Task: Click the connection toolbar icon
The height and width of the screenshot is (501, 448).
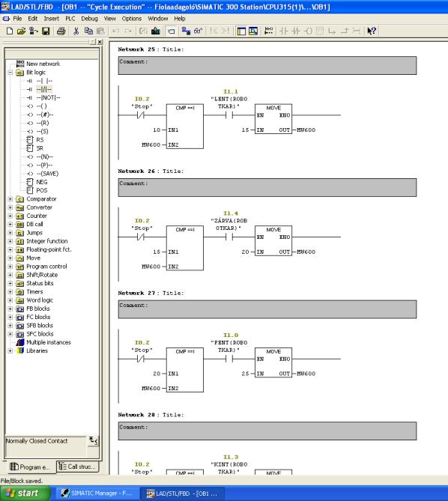Action: coord(357,31)
